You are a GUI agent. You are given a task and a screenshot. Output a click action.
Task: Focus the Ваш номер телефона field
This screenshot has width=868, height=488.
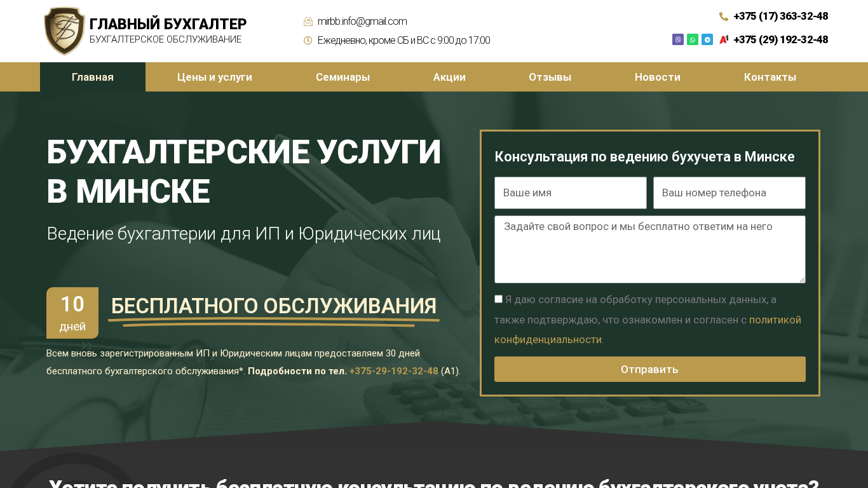[x=729, y=193]
